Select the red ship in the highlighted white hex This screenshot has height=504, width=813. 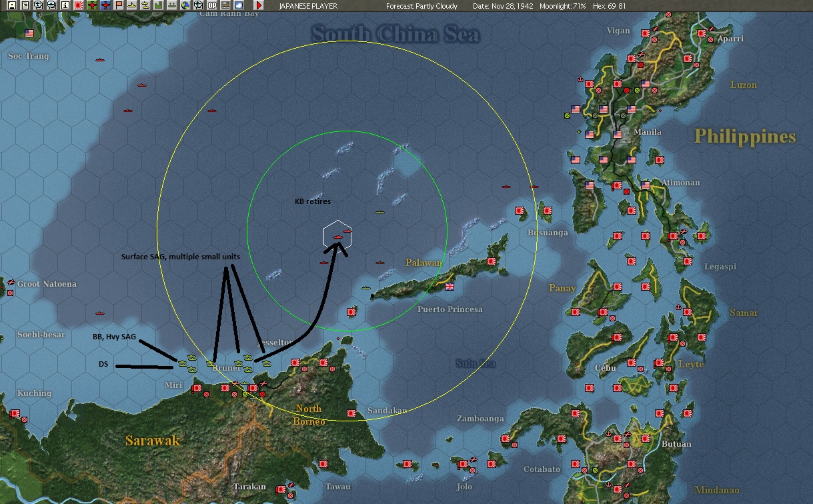click(x=337, y=237)
